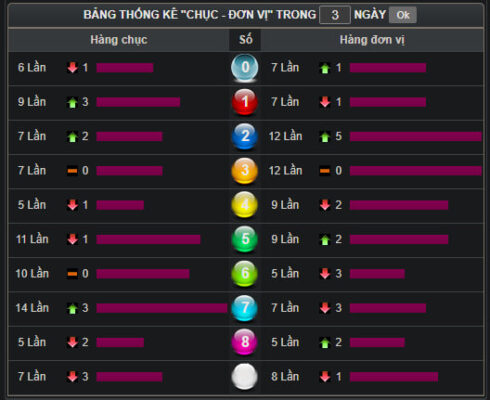Select the cyan number 7 ball

245,308
